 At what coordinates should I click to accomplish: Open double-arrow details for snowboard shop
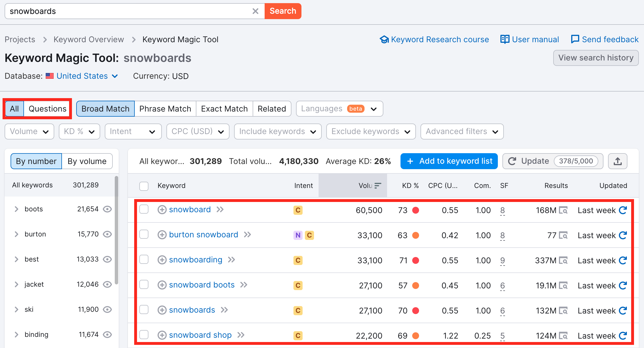click(241, 335)
